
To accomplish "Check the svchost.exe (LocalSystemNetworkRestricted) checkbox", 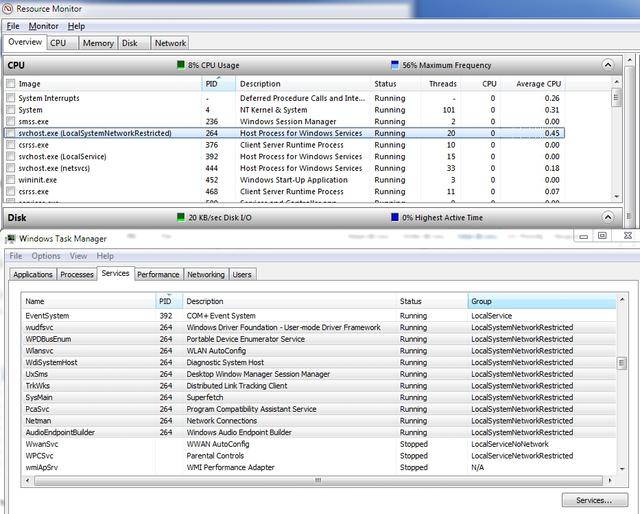I will 11,133.
